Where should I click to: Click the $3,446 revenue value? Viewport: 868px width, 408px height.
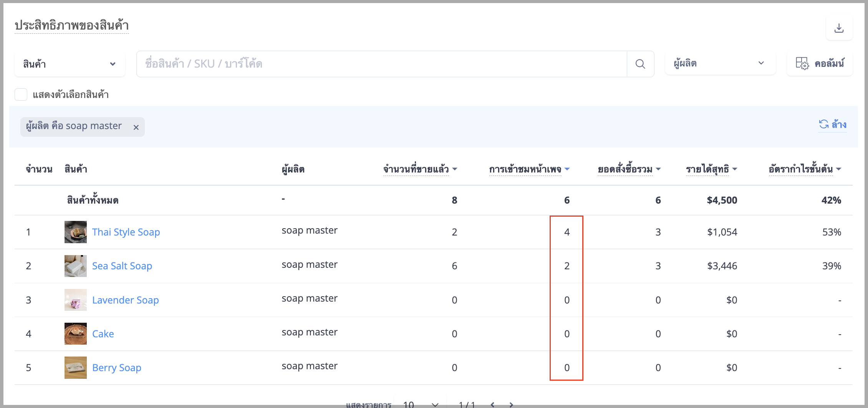[722, 266]
